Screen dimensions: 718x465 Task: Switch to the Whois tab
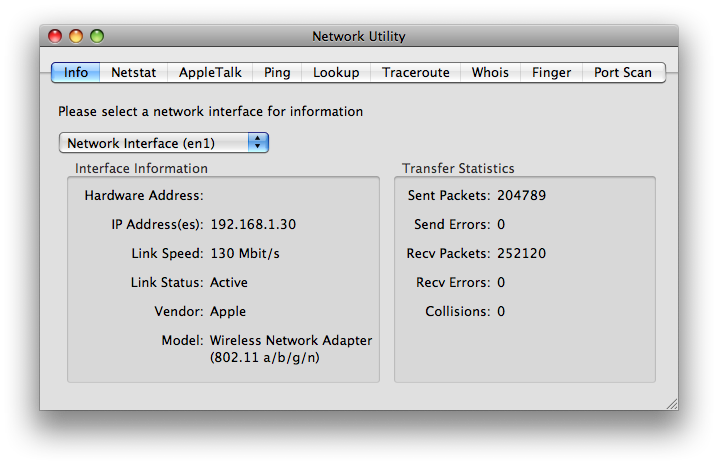coord(490,72)
